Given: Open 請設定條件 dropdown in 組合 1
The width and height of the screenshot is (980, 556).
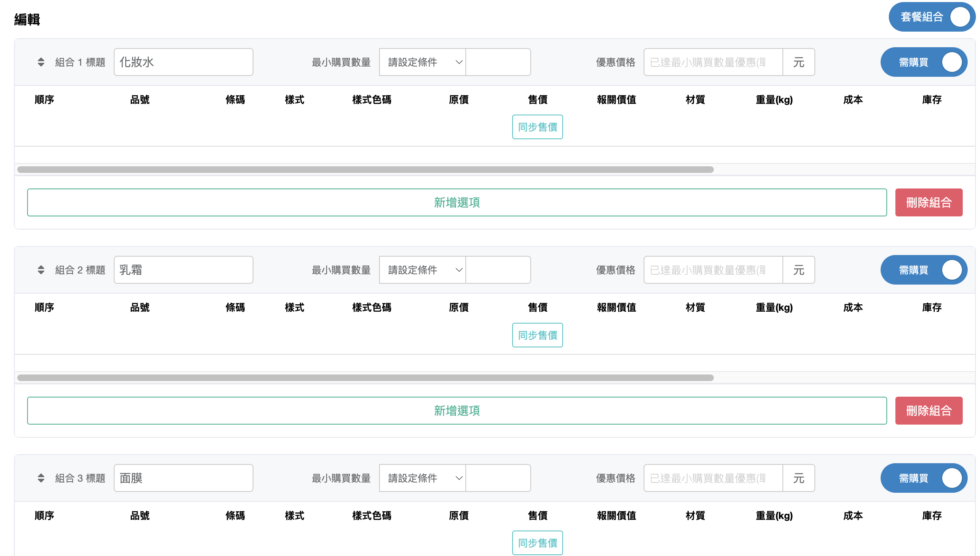Looking at the screenshot, I should click(x=422, y=62).
